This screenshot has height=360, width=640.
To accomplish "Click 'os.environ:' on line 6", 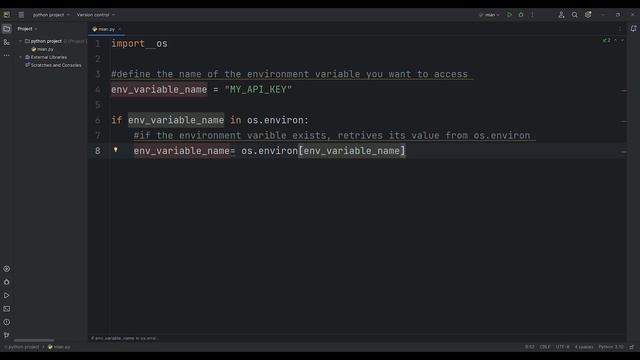I will coord(278,120).
